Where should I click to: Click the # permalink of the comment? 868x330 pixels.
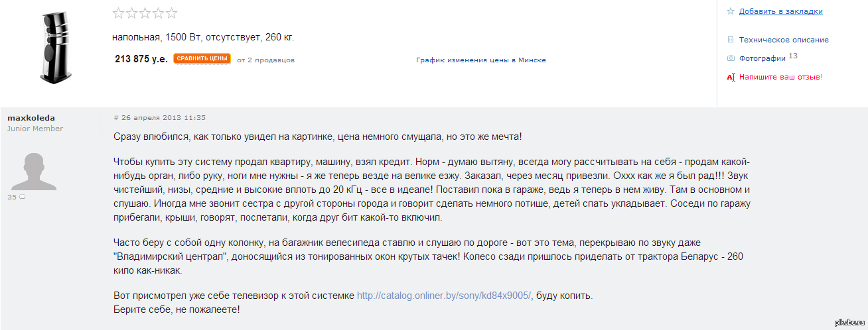[116, 118]
